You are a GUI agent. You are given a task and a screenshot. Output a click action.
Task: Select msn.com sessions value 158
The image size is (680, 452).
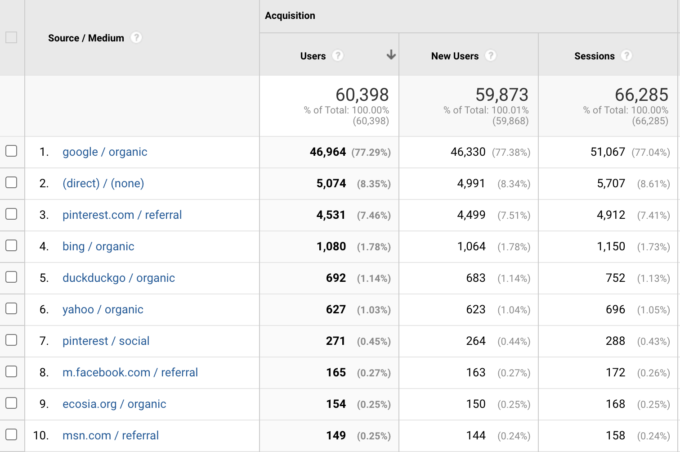[x=615, y=436]
